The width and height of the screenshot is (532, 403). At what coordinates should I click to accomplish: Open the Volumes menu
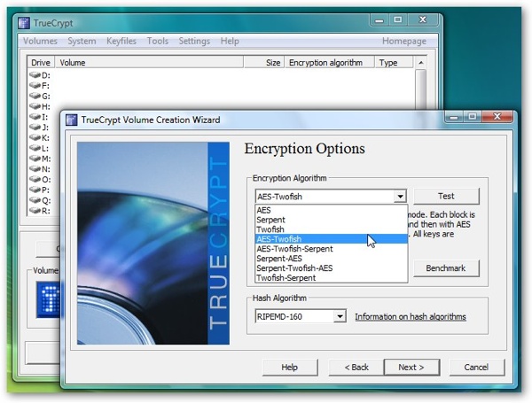point(40,41)
